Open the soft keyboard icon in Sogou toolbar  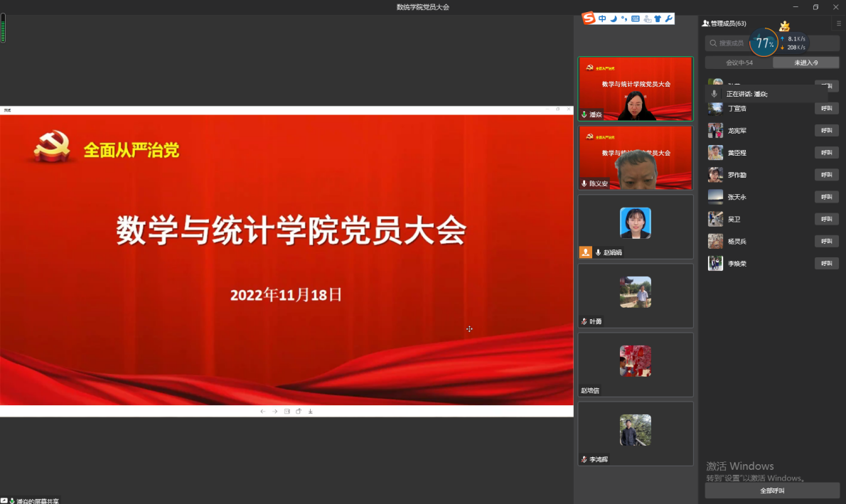[x=636, y=18]
